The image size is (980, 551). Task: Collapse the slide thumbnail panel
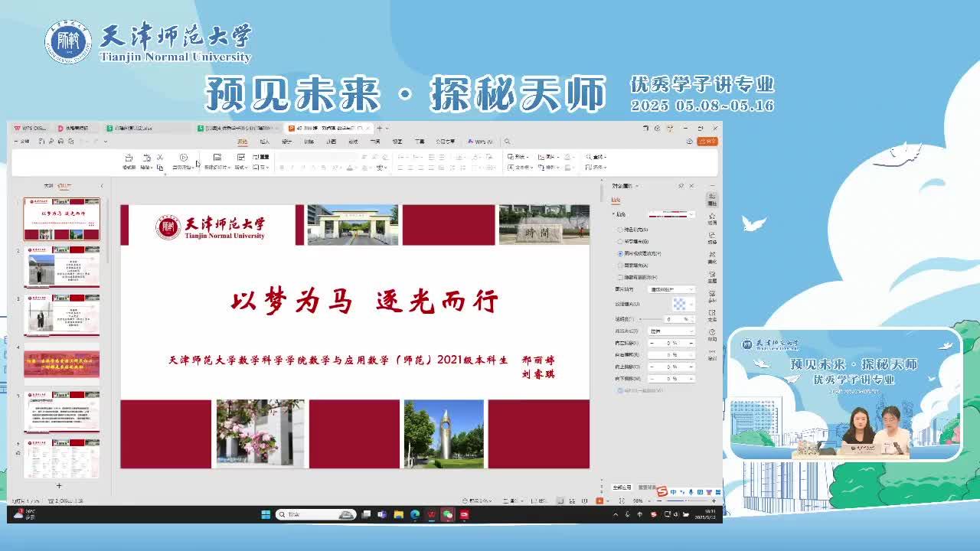102,185
